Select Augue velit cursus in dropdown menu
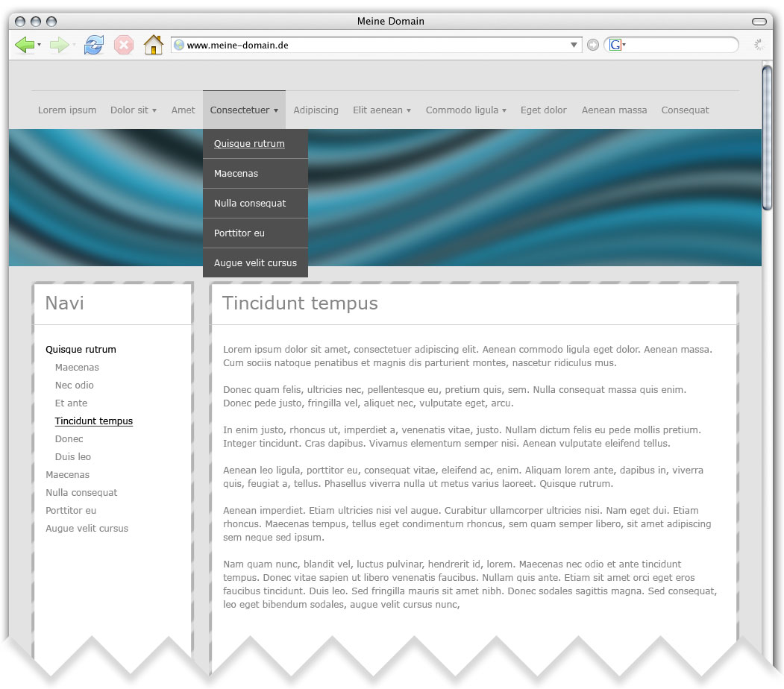 [255, 263]
